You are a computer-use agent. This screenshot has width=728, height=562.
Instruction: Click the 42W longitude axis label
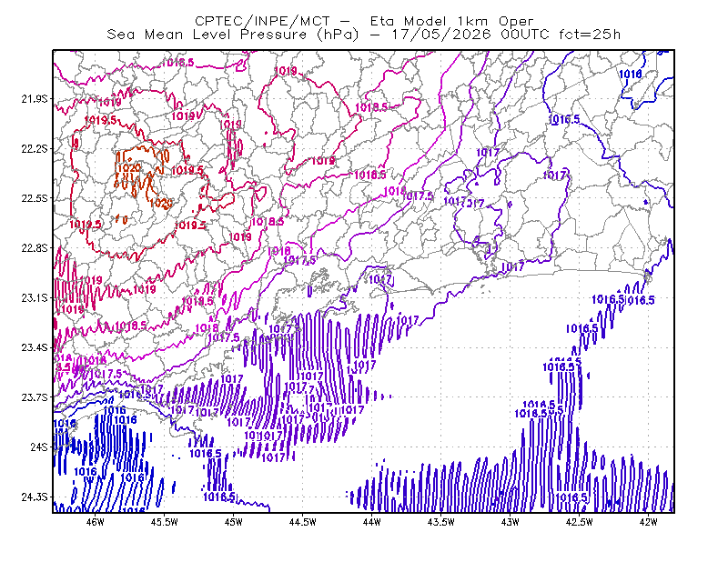pos(648,522)
